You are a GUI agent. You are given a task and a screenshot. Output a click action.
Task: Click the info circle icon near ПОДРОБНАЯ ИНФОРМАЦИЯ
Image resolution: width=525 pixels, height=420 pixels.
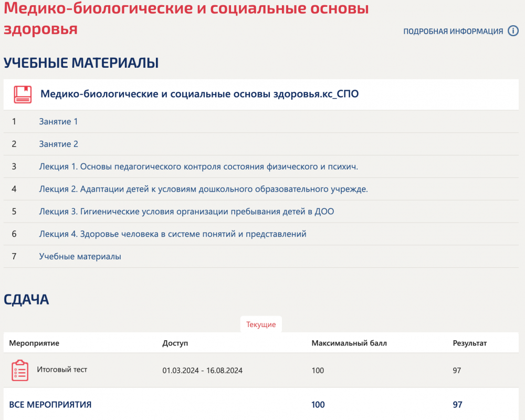click(x=513, y=31)
